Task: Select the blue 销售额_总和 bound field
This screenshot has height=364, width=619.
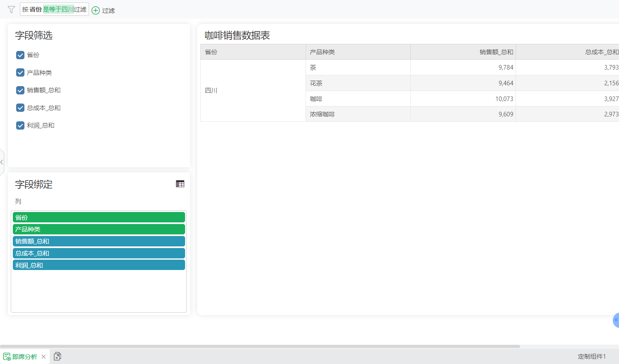Action: pyautogui.click(x=99, y=241)
